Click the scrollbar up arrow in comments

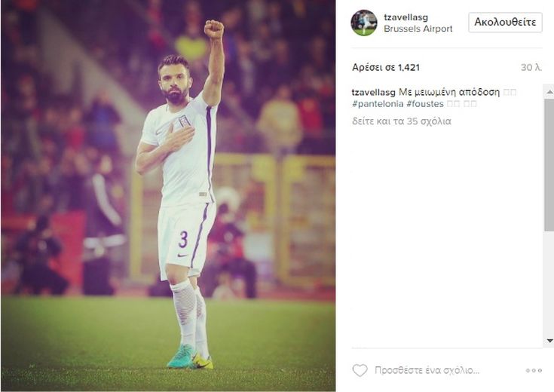[x=549, y=92]
